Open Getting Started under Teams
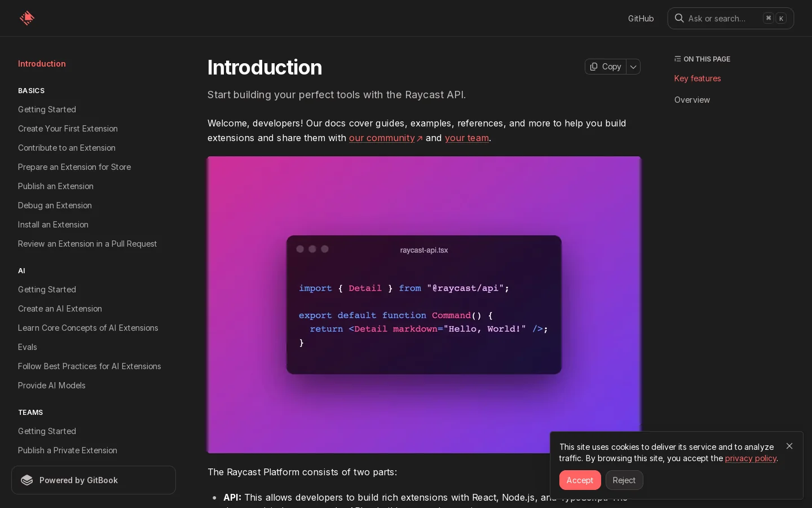The image size is (812, 508). pos(47,431)
